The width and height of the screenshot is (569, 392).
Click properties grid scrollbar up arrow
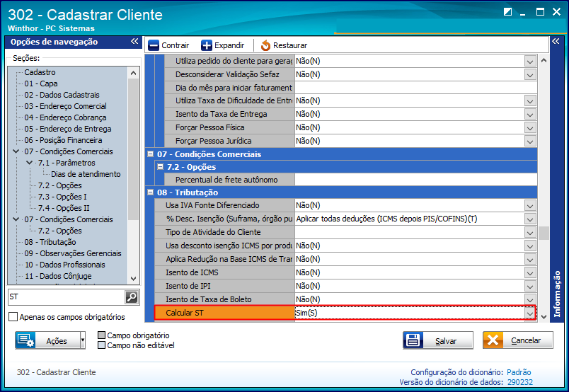[x=544, y=60]
